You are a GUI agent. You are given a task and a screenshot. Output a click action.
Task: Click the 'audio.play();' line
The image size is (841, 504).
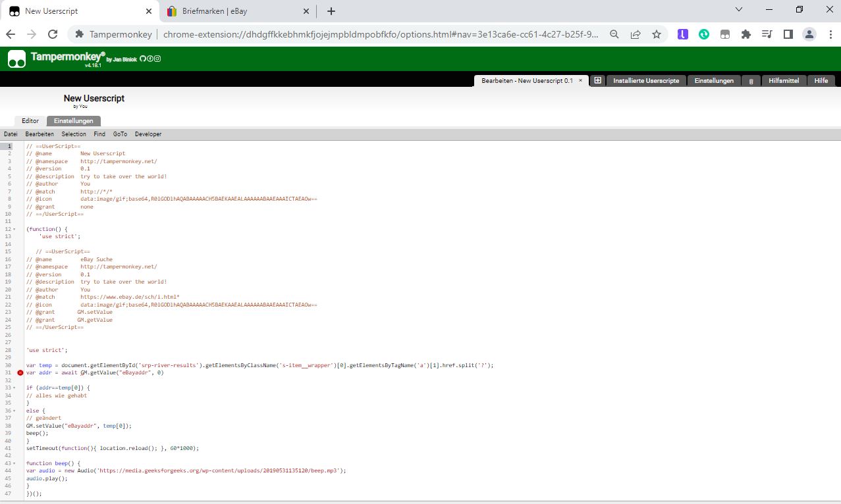point(47,478)
